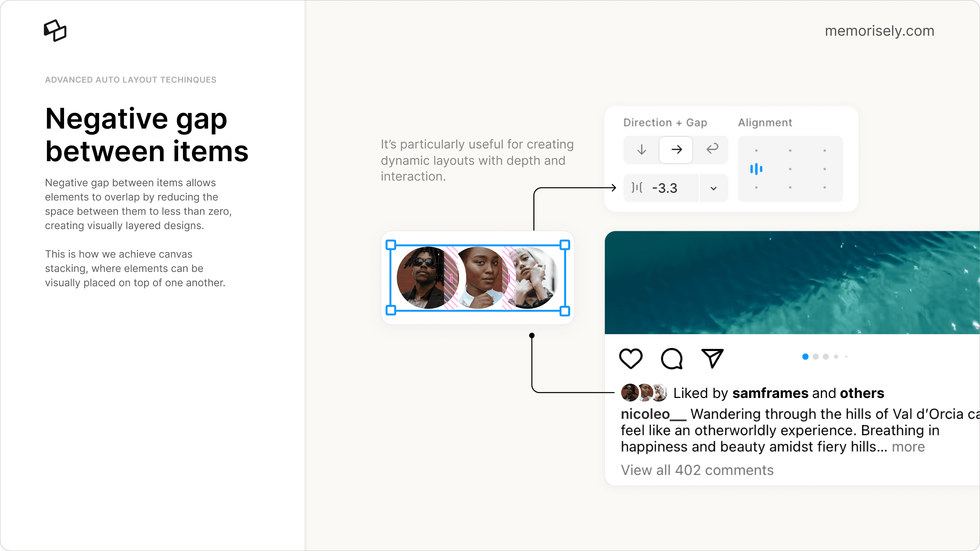Open the nicoleo__ username link

pos(653,414)
